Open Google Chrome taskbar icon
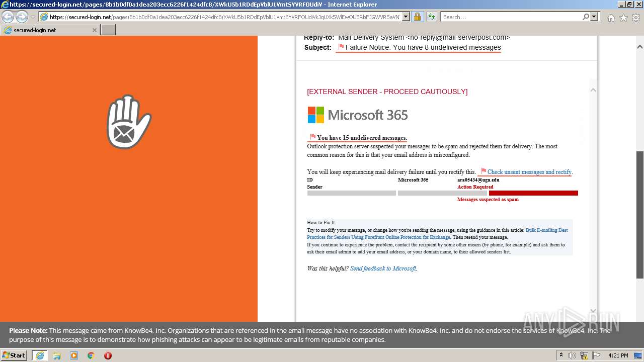 coord(91,355)
